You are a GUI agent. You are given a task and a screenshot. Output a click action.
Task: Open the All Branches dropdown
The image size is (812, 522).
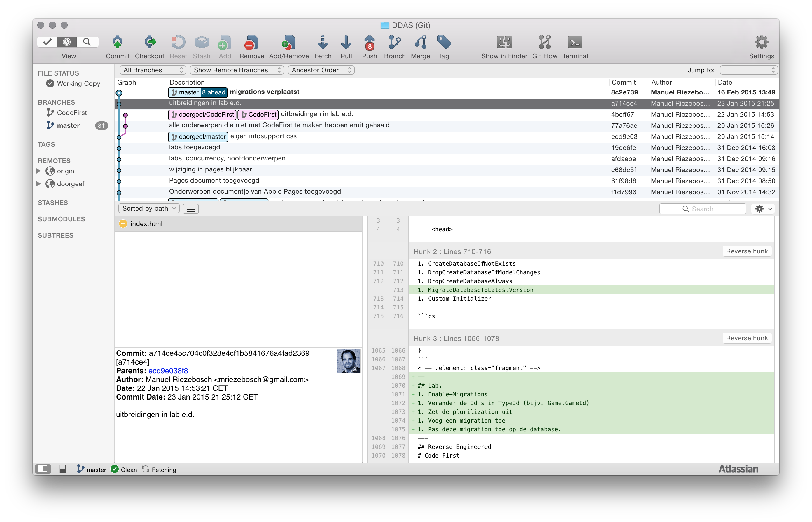tap(153, 70)
